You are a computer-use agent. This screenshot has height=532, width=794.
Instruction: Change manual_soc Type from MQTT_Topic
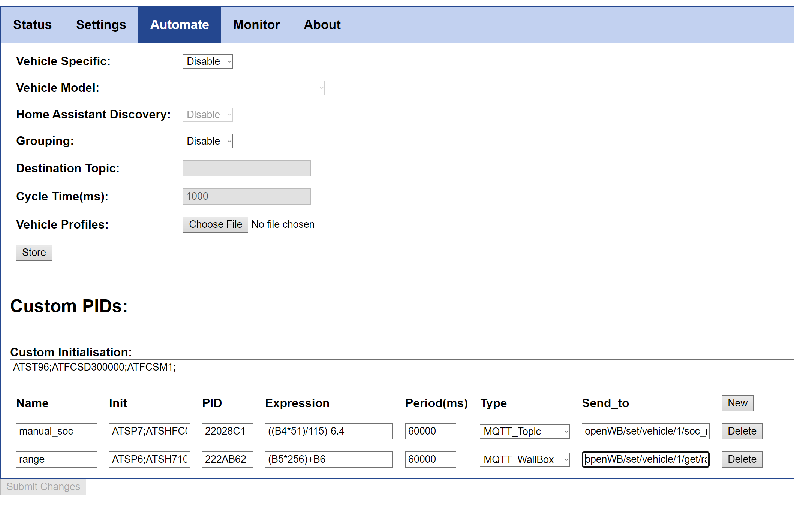click(x=524, y=431)
